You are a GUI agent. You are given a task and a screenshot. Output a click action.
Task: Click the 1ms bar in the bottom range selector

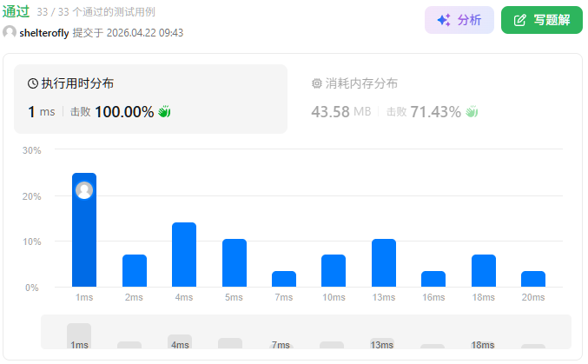coord(79,335)
